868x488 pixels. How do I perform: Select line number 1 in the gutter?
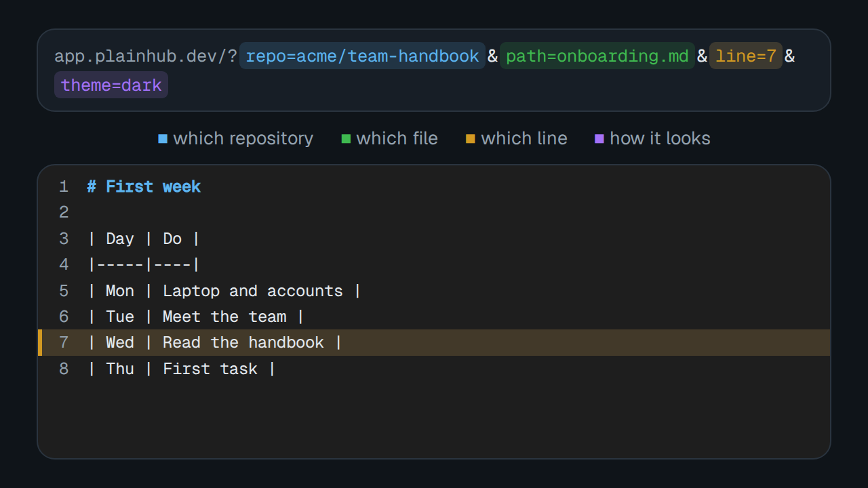[x=64, y=186]
